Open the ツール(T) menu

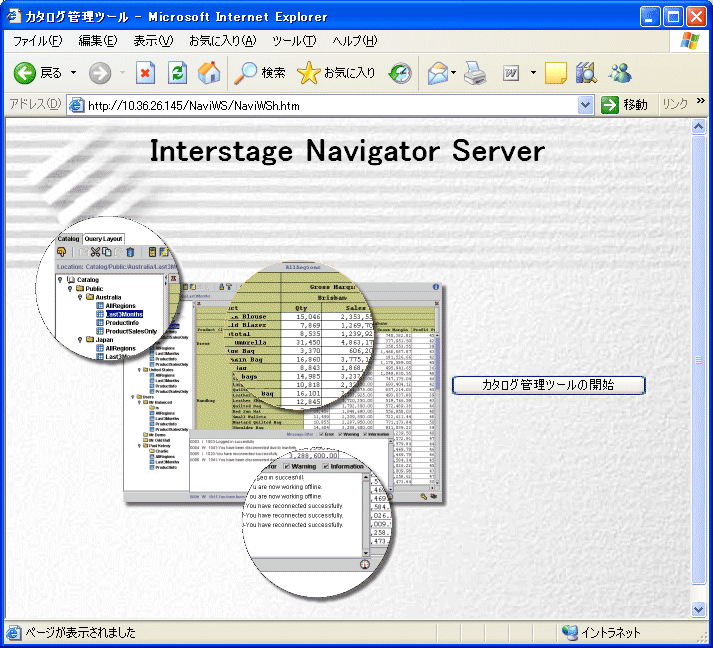click(294, 41)
